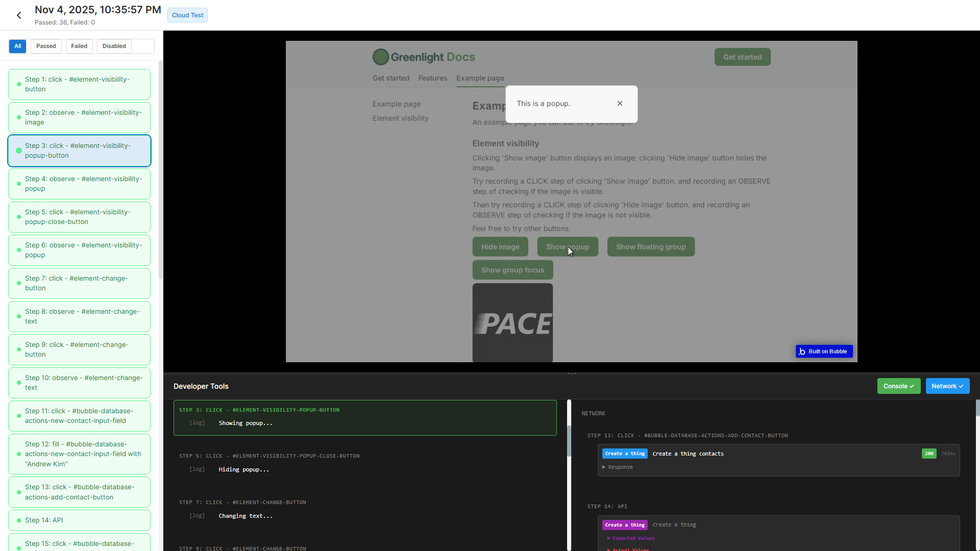Screen dimensions: 980x551
Task: Open Step 4 observe popup step
Action: click(x=79, y=184)
